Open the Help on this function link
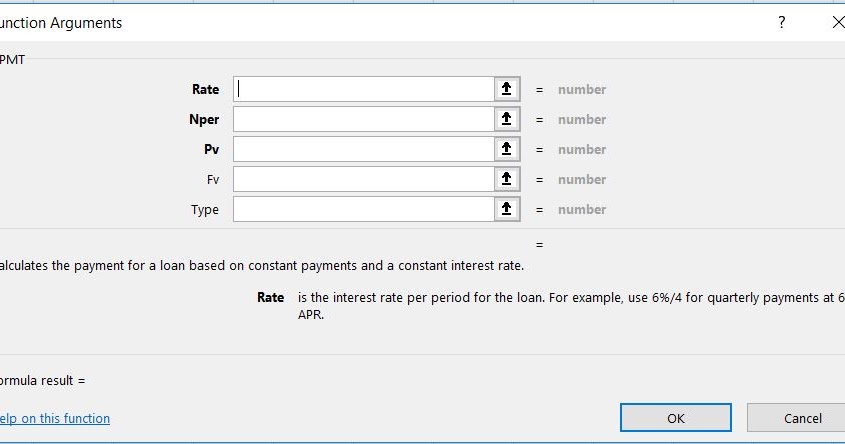 pyautogui.click(x=55, y=418)
